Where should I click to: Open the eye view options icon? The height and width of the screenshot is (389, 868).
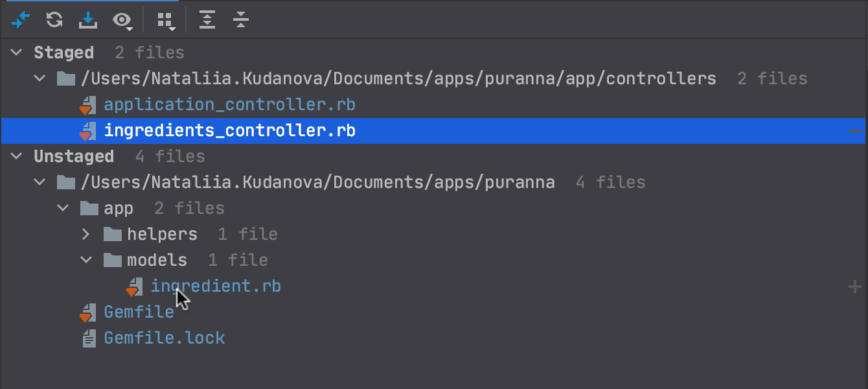[123, 19]
